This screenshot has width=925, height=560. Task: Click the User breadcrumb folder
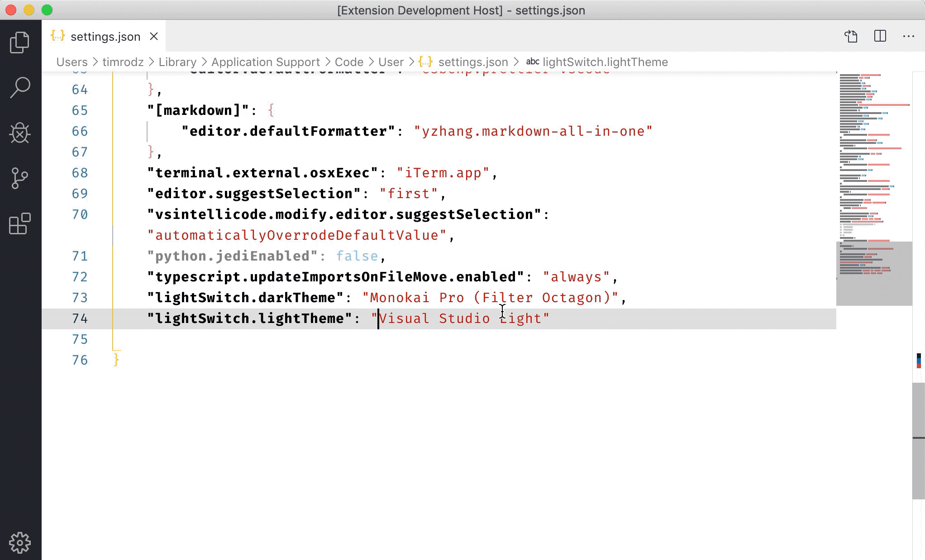391,62
